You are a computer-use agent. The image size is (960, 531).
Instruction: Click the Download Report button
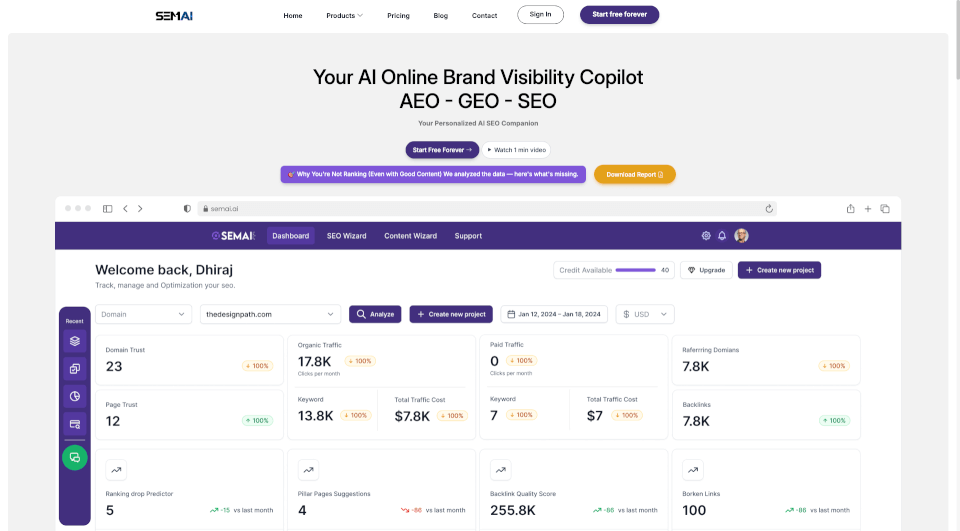pos(634,175)
